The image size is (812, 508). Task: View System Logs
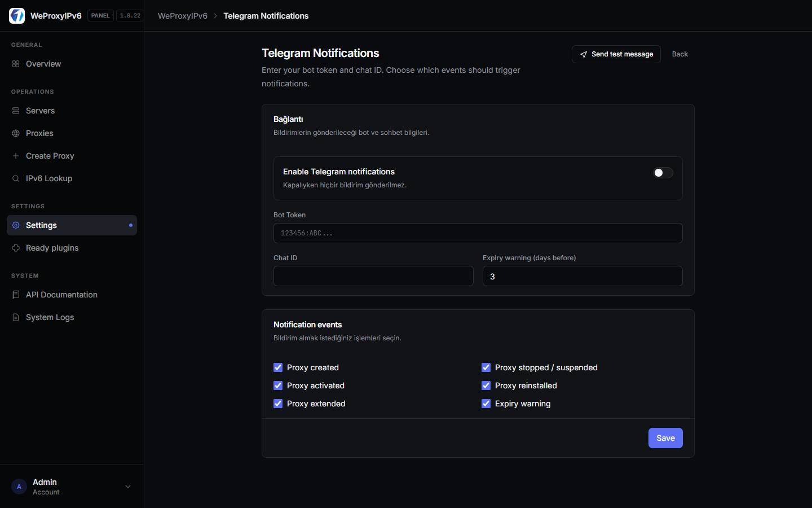click(x=72, y=317)
